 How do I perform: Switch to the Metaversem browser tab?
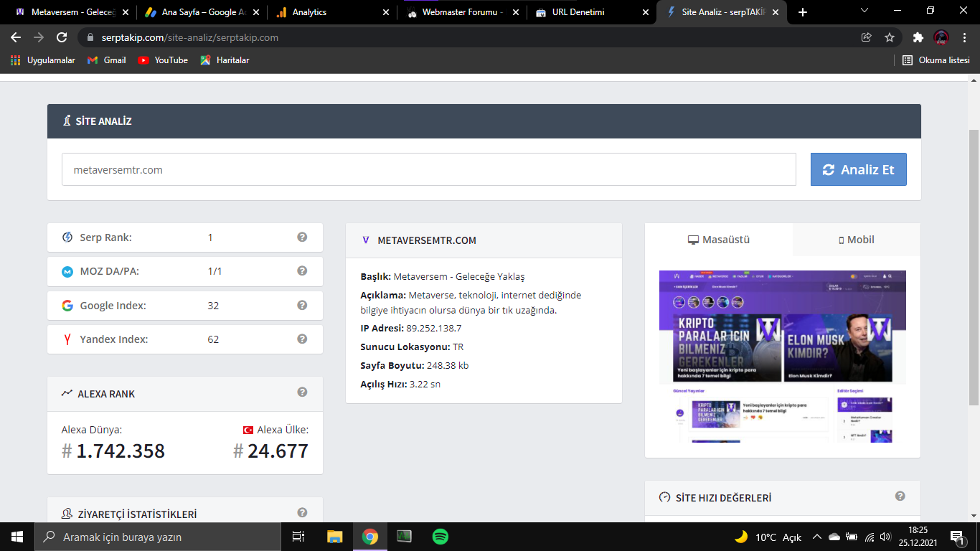[x=69, y=12]
